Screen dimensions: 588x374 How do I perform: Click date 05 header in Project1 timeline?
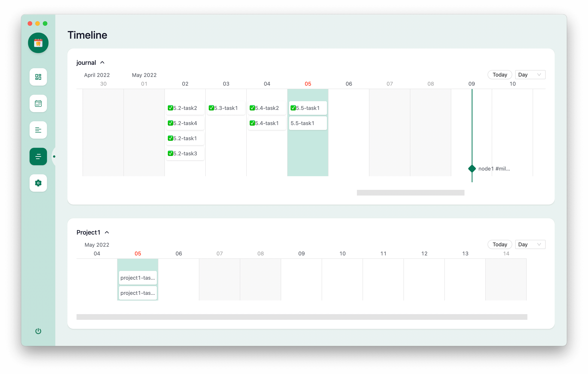138,254
